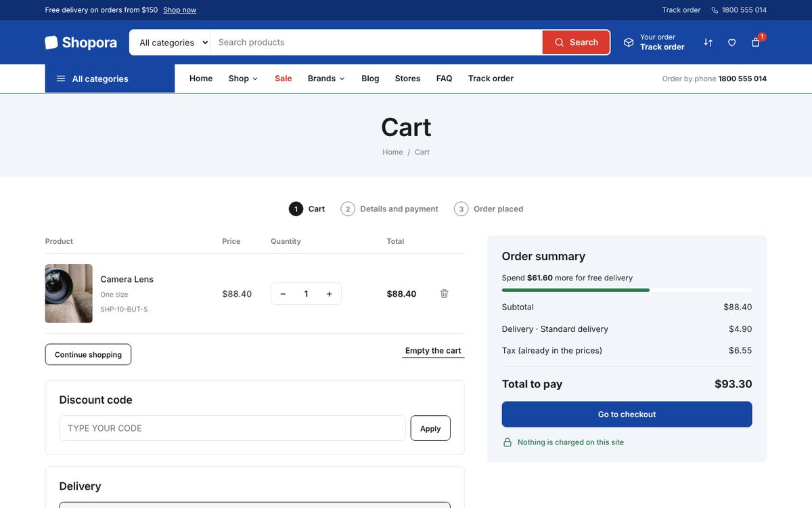Select Track order in the navigation bar
This screenshot has height=508, width=812.
[x=491, y=79]
